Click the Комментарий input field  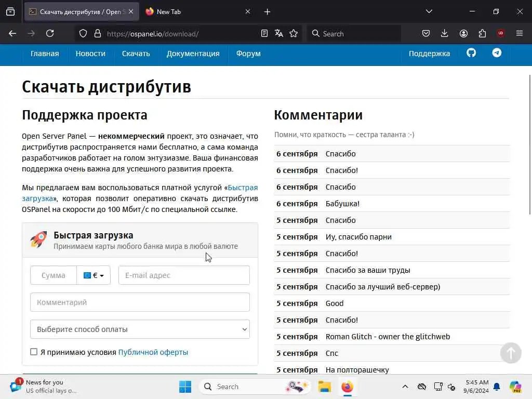pyautogui.click(x=140, y=302)
